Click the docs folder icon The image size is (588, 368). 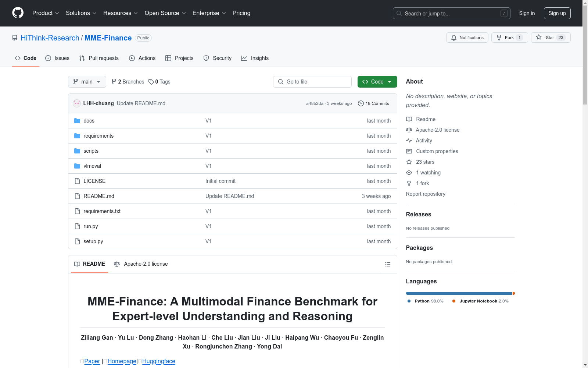[x=77, y=121]
